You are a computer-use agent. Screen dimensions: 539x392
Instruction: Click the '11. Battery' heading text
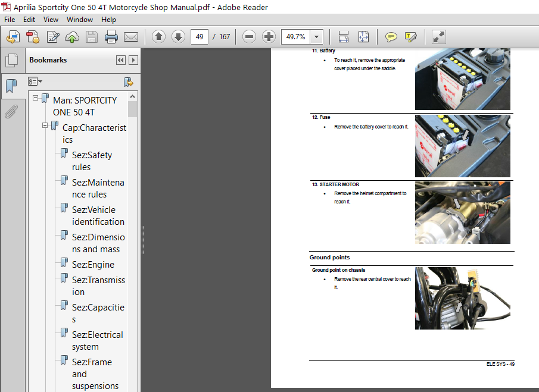coord(323,51)
